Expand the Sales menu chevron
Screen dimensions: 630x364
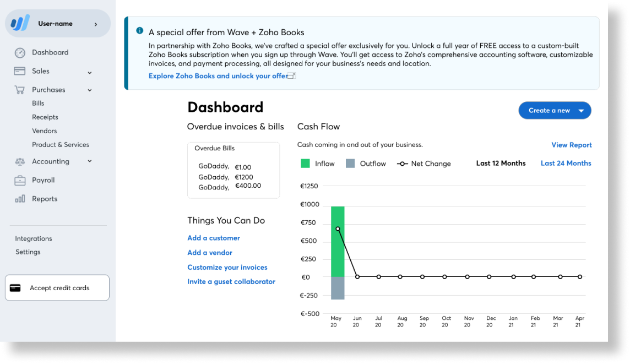[90, 72]
